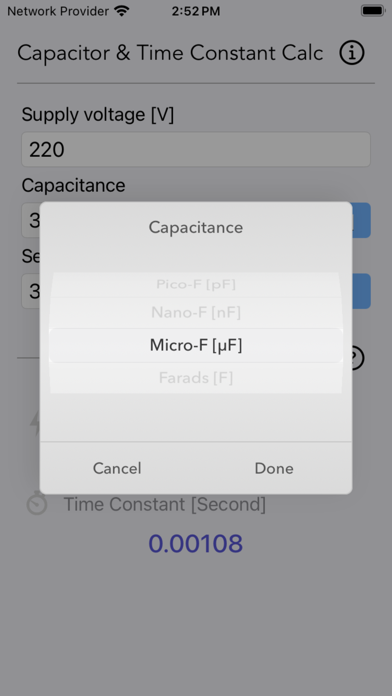The height and width of the screenshot is (696, 392).
Task: Tap the stopwatch icon next to Time Constant
Action: (x=37, y=505)
